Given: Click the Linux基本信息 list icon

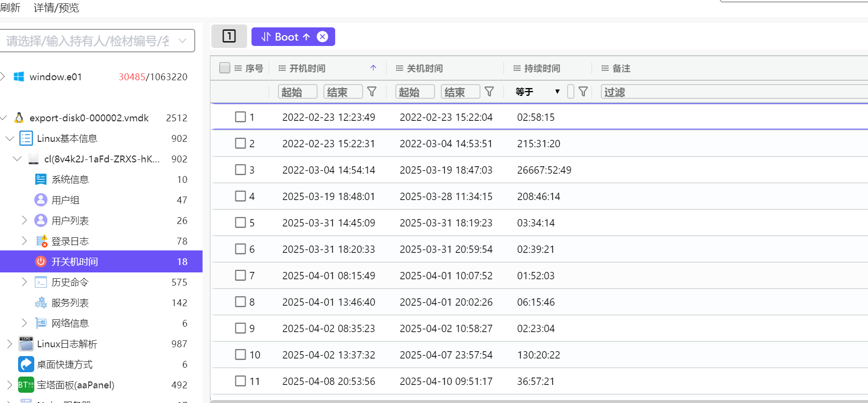Looking at the screenshot, I should tap(26, 138).
